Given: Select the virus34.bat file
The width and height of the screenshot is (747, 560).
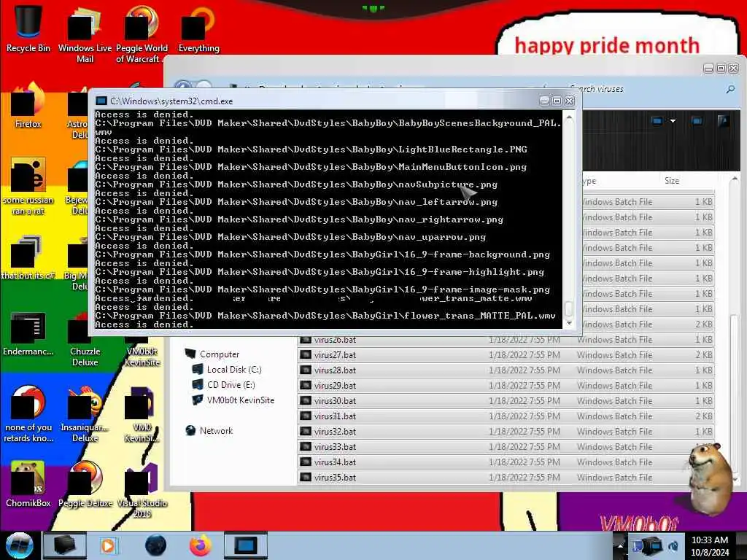Looking at the screenshot, I should [506, 462].
